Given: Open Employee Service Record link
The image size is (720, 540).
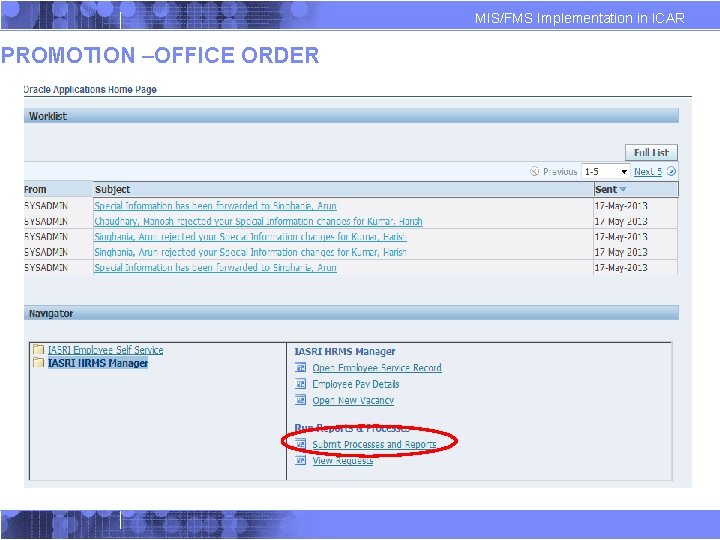Looking at the screenshot, I should pos(377,368).
